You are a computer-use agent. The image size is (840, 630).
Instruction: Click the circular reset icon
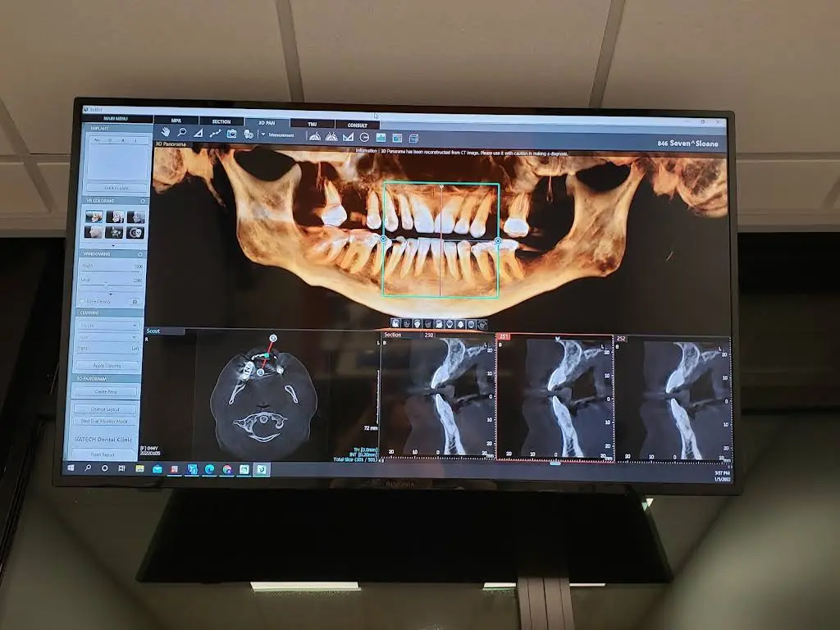[x=364, y=138]
